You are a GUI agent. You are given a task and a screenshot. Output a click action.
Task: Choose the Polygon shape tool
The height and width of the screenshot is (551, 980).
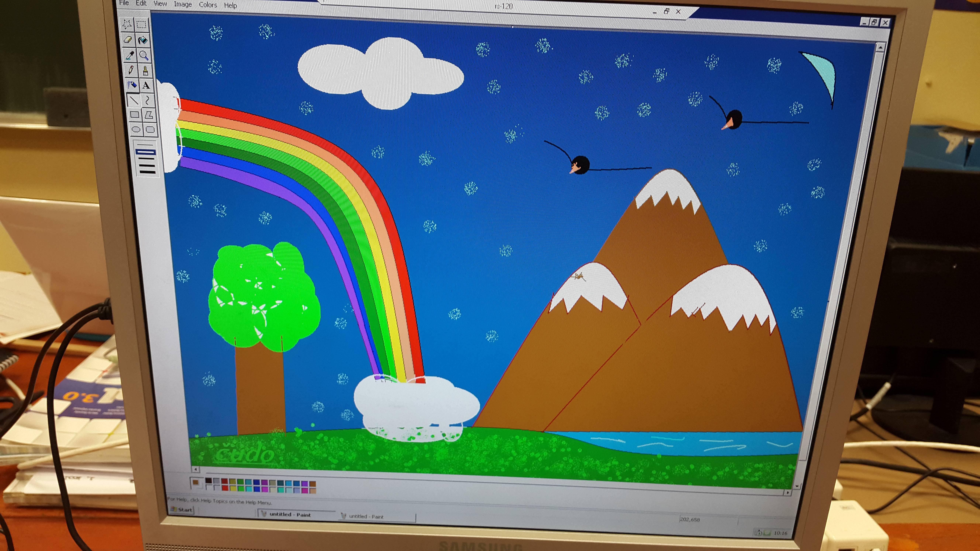point(149,115)
